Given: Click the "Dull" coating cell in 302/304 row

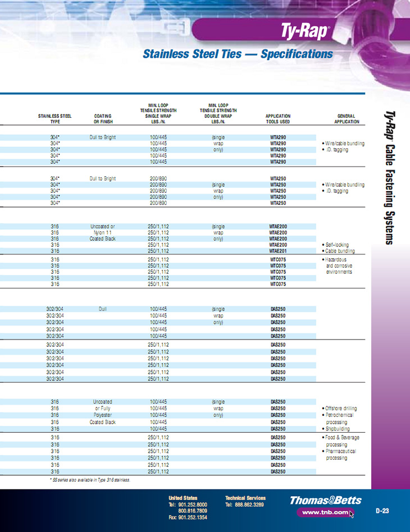Looking at the screenshot, I should [x=103, y=309].
